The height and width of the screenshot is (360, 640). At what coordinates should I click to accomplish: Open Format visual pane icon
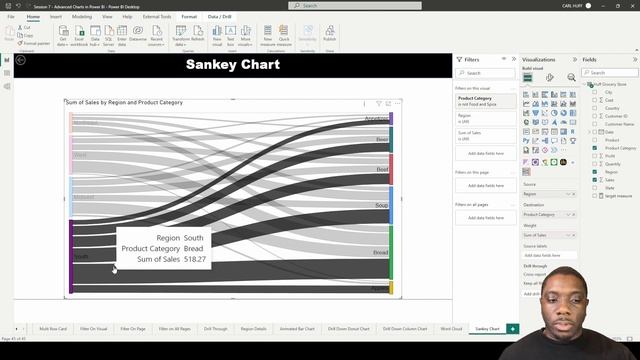[550, 77]
